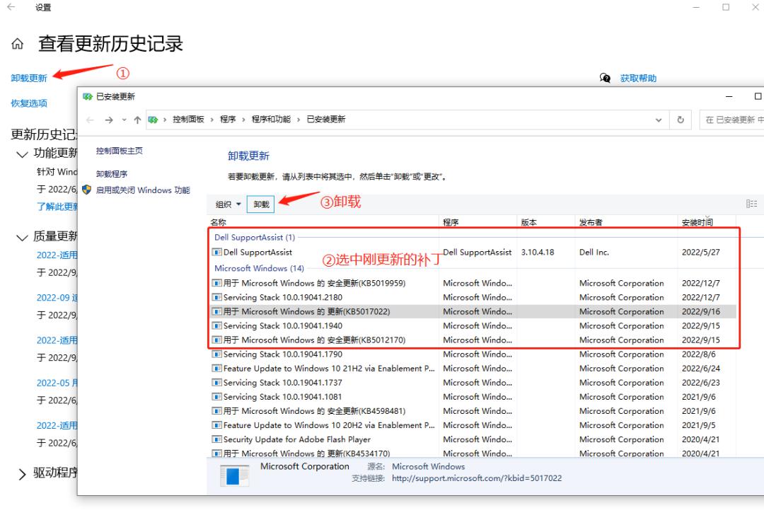Click the Microsoft Corporation icon in the details pane
The width and height of the screenshot is (764, 532).
235,475
